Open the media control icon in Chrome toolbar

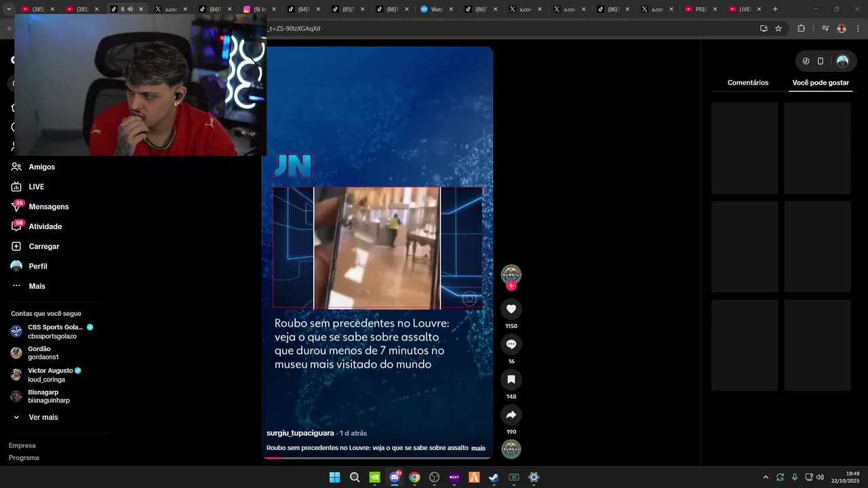tap(825, 28)
